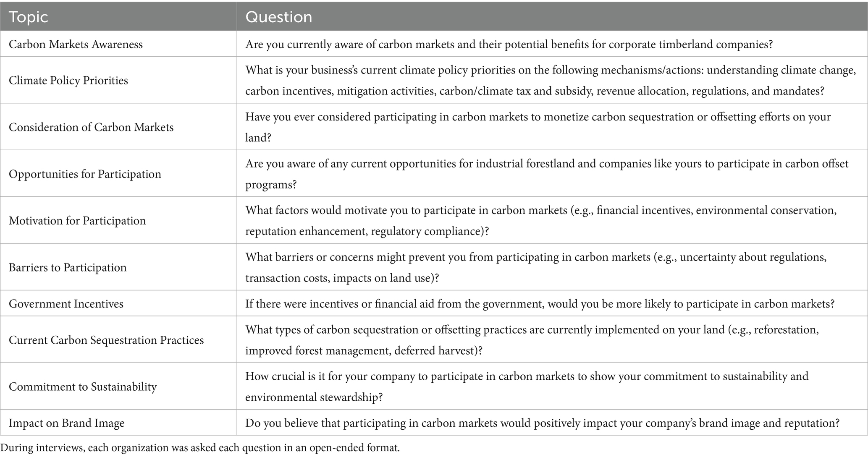The image size is (868, 457).
Task: Click the "Question" column header
Action: [278, 17]
